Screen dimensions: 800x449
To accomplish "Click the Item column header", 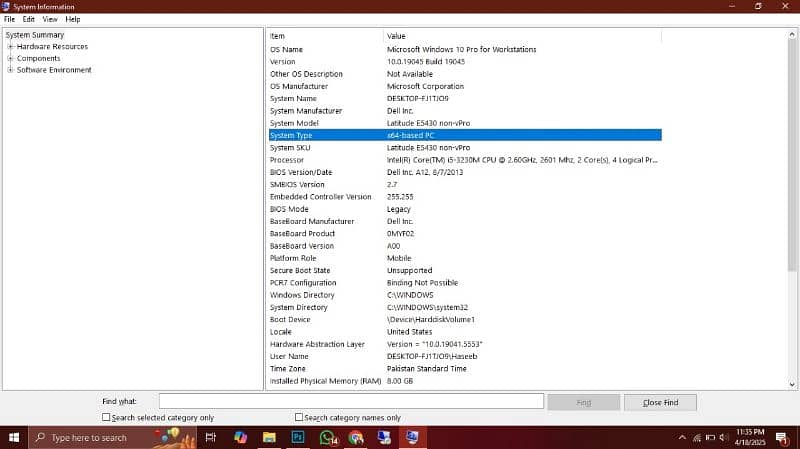I will (x=326, y=36).
